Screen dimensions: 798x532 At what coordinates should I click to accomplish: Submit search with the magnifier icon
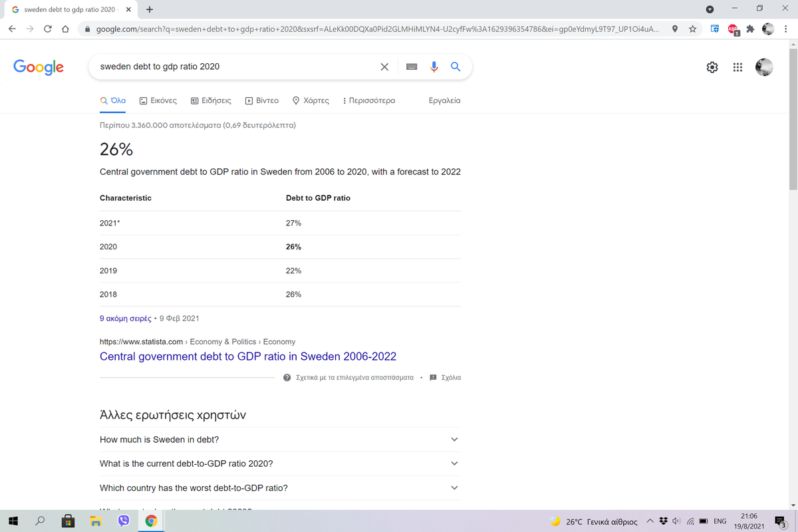[x=456, y=66]
